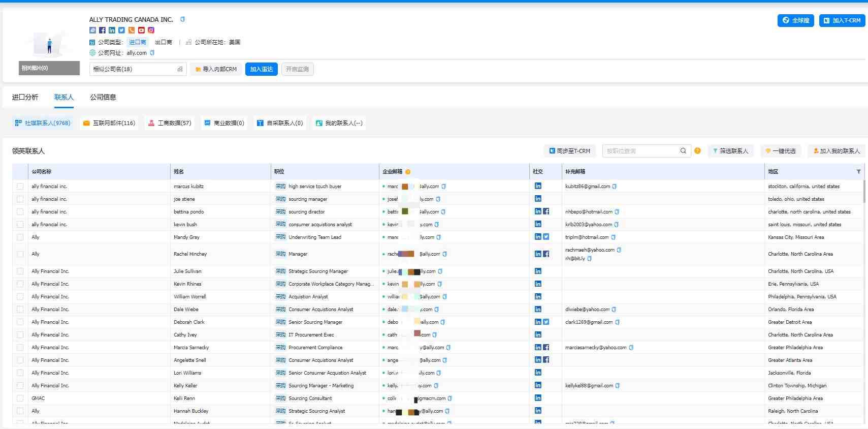Tick checkbox for Kelli Renn row

tap(20, 399)
